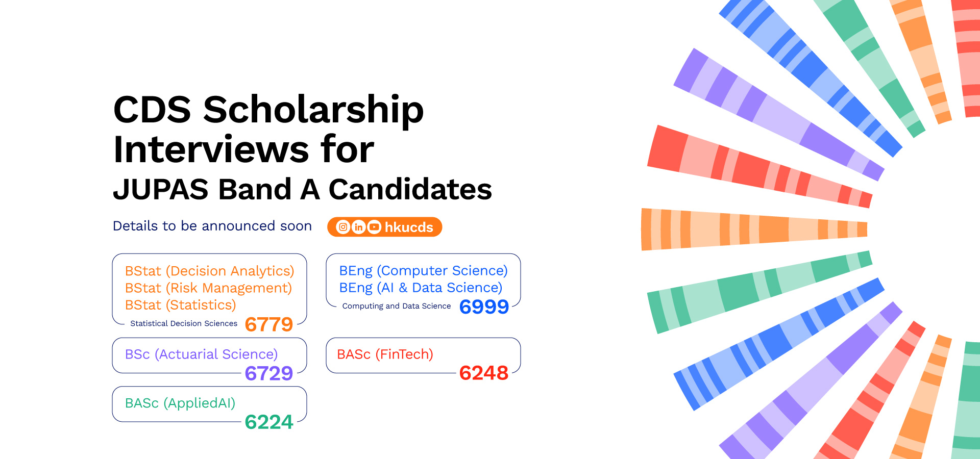980x459 pixels.
Task: Click the Instagram icon in orange badge
Action: click(344, 227)
